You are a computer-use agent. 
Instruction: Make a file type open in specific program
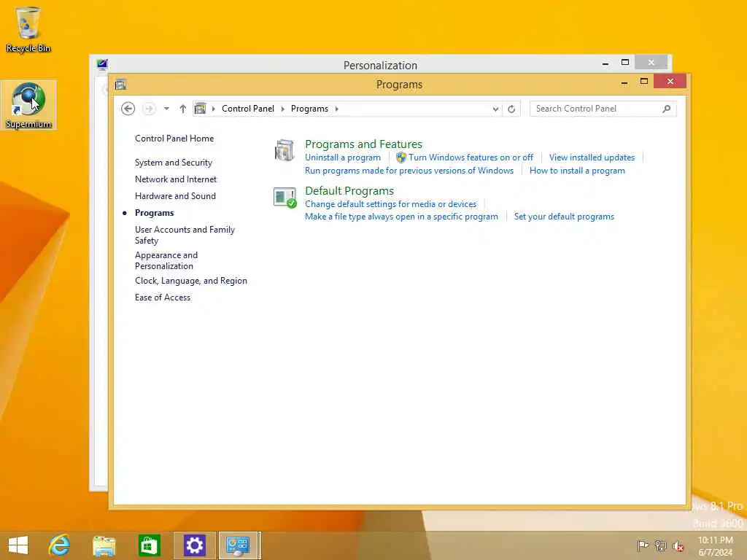pos(402,216)
